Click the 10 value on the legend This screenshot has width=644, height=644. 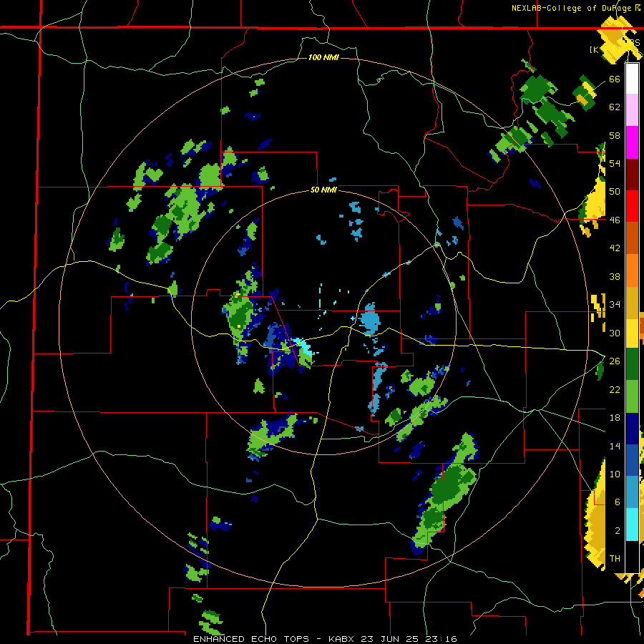point(615,474)
